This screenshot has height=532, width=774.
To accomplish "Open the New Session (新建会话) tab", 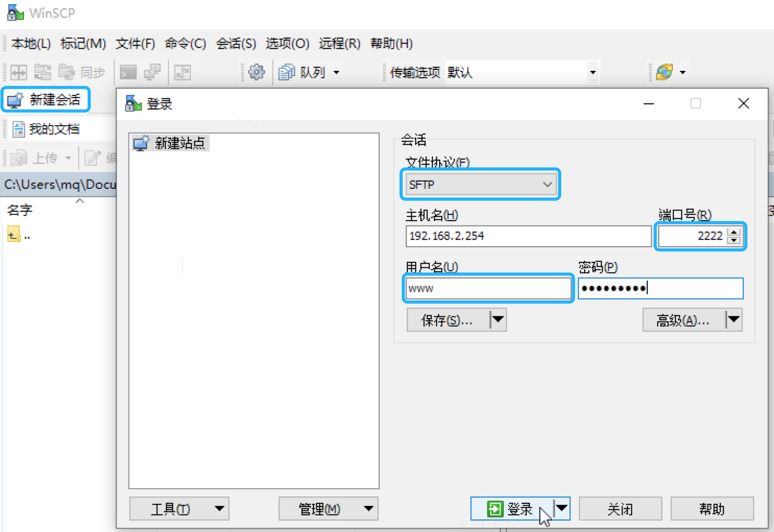I will pyautogui.click(x=46, y=99).
